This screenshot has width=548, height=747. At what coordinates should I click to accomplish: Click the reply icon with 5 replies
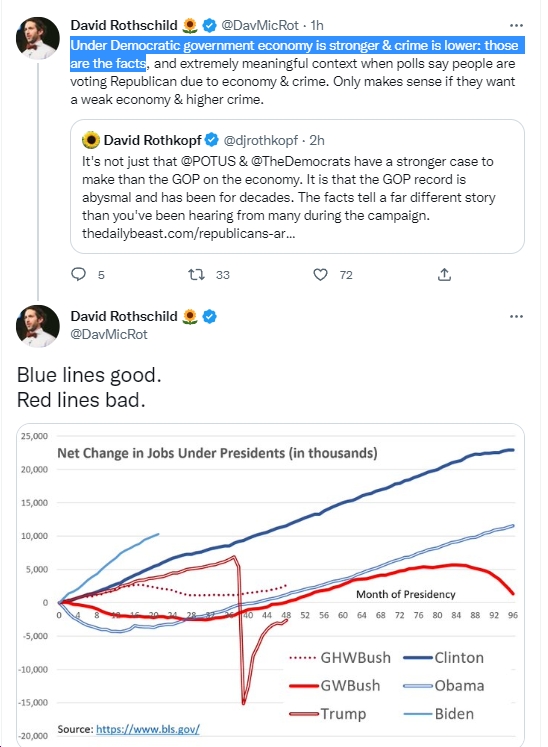[x=79, y=274]
